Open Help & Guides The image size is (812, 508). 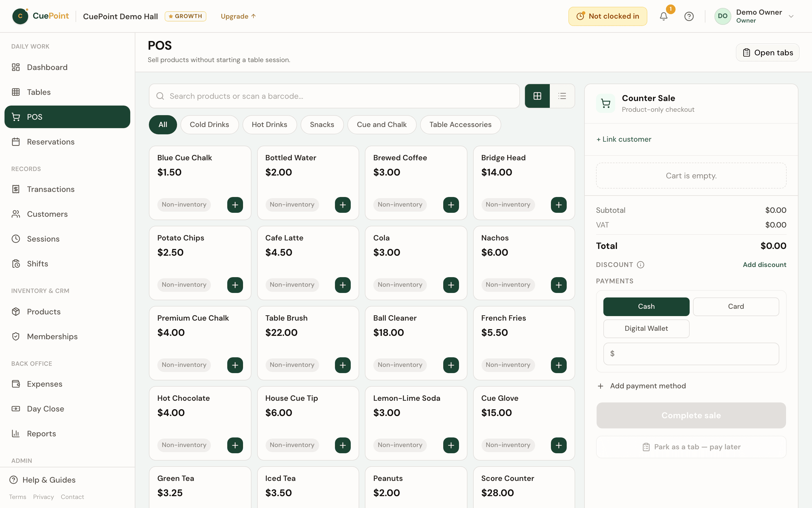43,480
